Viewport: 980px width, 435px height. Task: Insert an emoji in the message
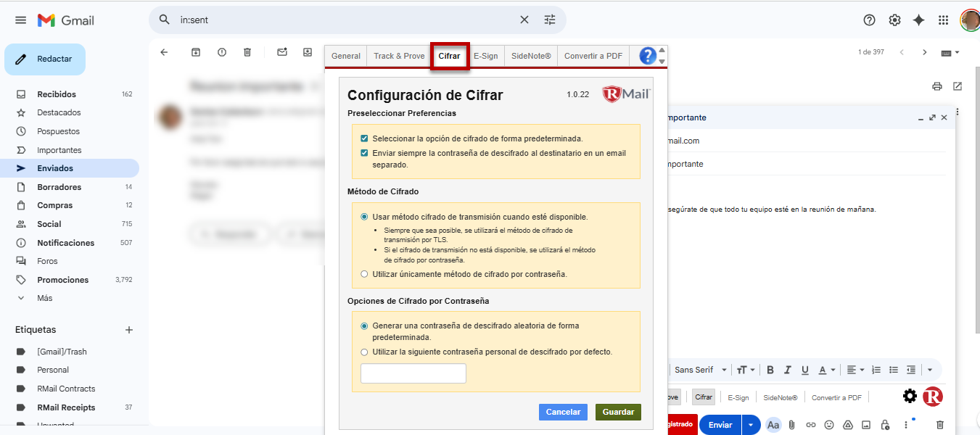coord(829,425)
